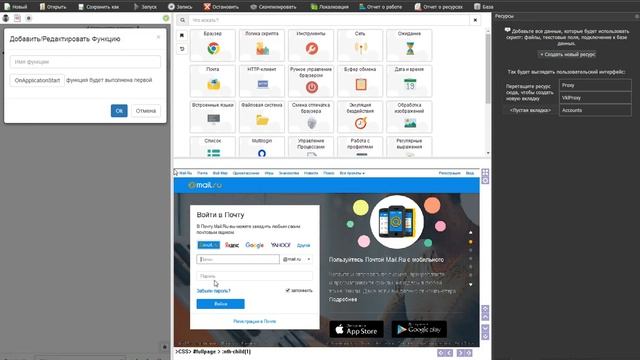Screen dimensions: 640x360
Task: Click the Новый toolbar button
Action: point(16,7)
